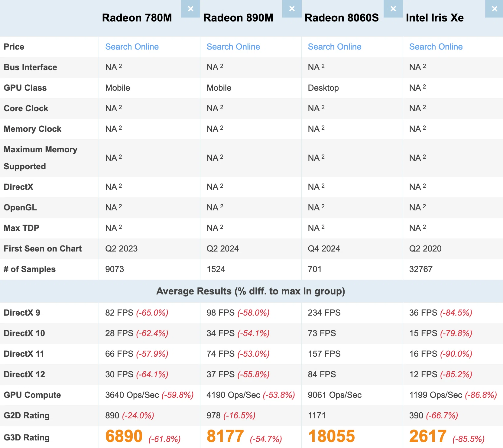Click the DirectX 12 row label

[24, 374]
